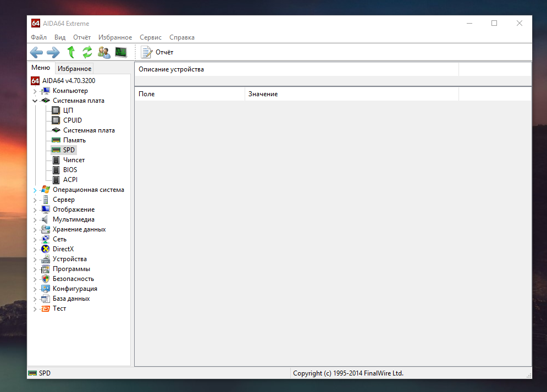Select the BIOS entry in sidebar

[x=70, y=170]
